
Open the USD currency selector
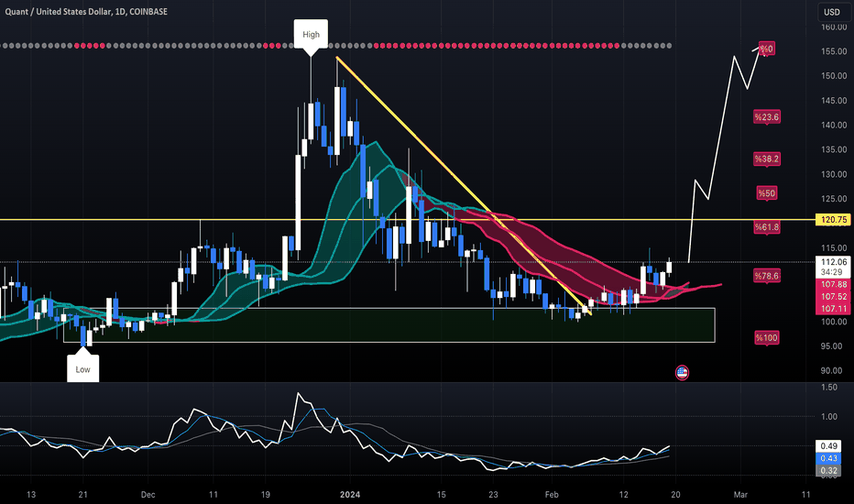pos(832,12)
